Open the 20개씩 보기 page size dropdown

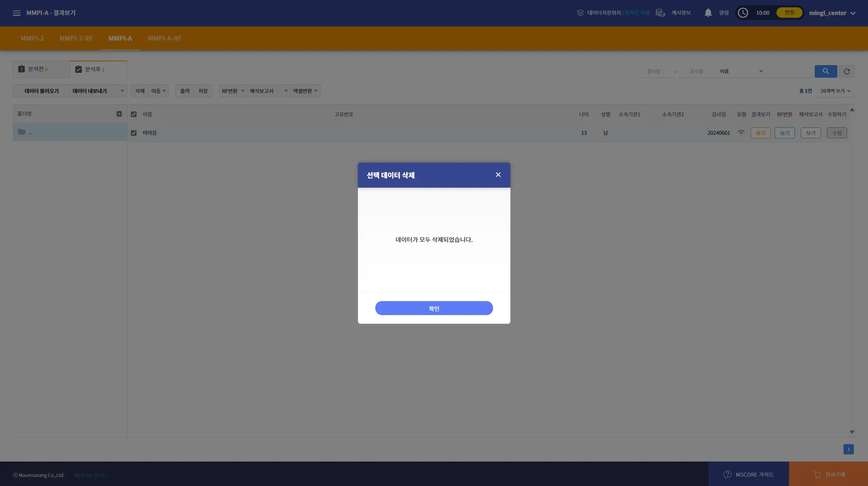(835, 91)
